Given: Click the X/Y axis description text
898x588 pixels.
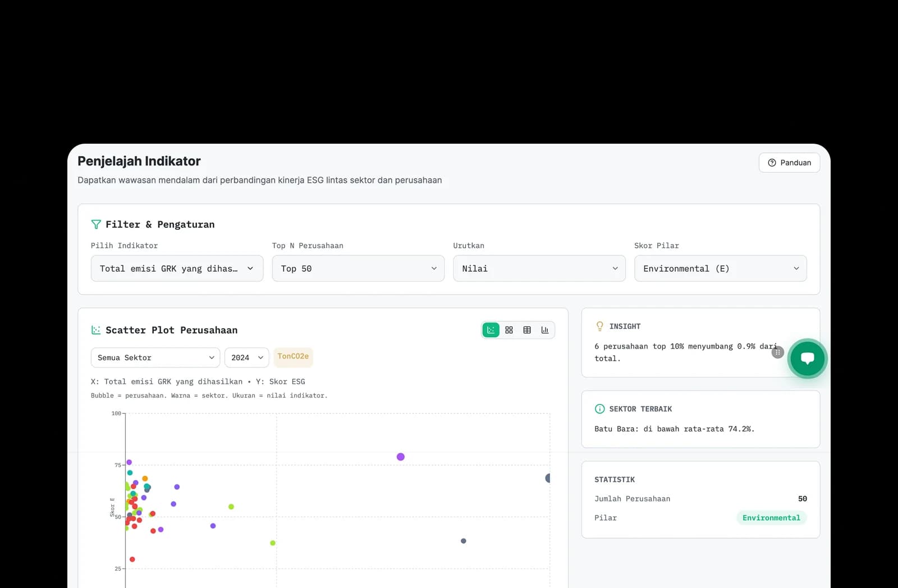Looking at the screenshot, I should 198,382.
